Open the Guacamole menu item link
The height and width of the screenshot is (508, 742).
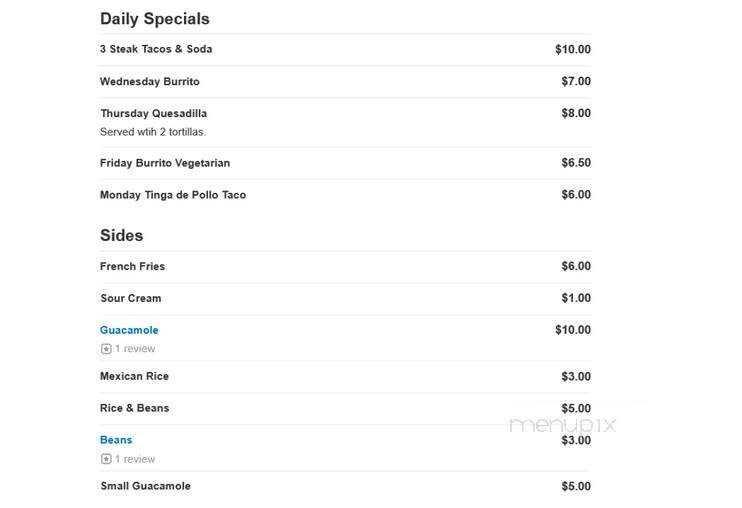[129, 330]
